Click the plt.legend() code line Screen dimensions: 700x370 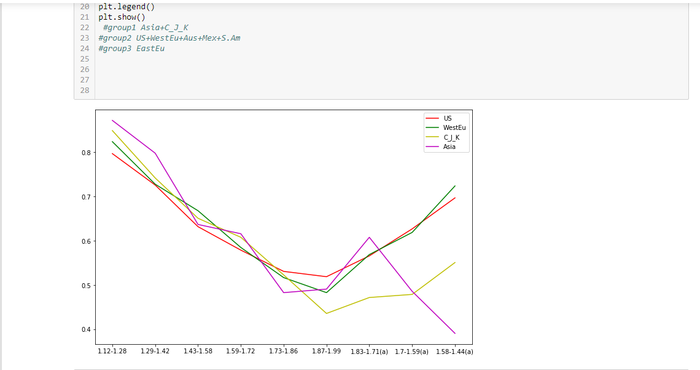coord(126,7)
